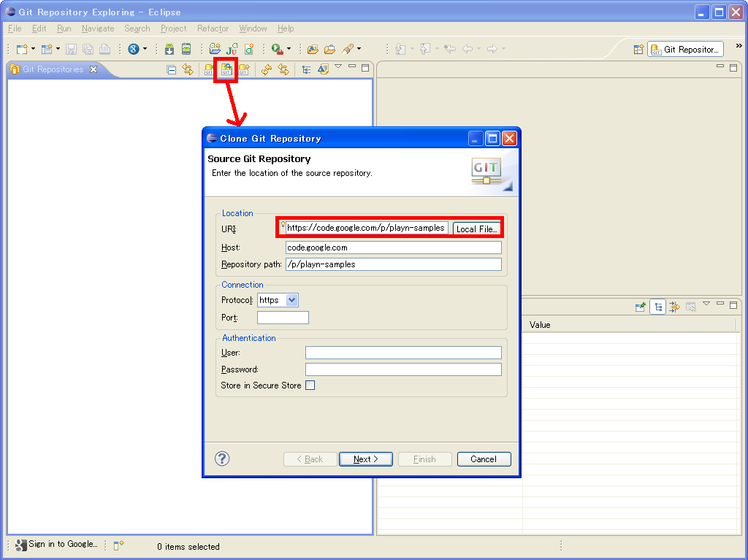Click the Open Perspective icon
This screenshot has height=560, width=748.
coord(638,49)
